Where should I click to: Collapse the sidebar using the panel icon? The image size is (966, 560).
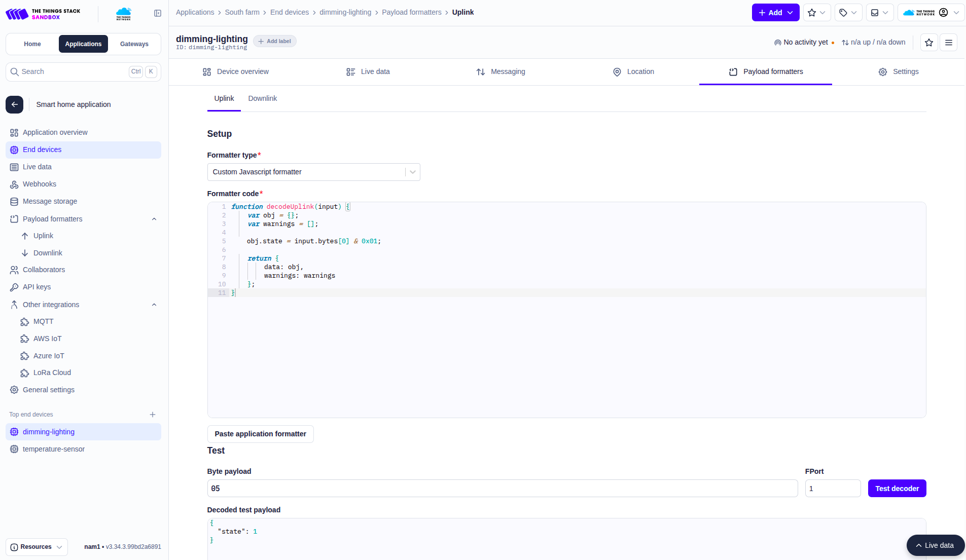[158, 13]
